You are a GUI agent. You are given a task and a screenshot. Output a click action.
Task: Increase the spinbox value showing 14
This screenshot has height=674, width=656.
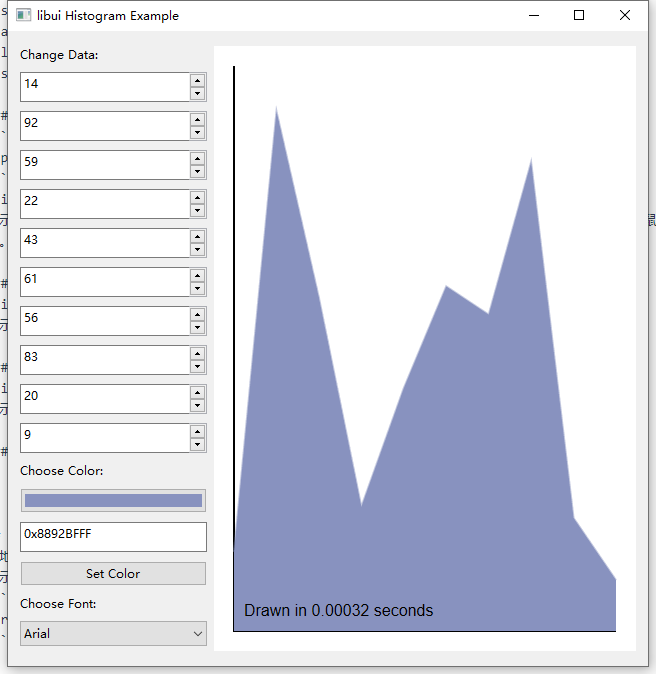pos(198,80)
